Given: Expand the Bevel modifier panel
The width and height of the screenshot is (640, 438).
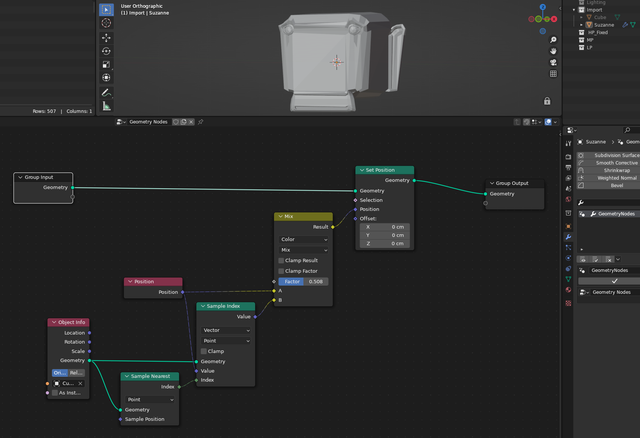Looking at the screenshot, I should tap(608, 185).
